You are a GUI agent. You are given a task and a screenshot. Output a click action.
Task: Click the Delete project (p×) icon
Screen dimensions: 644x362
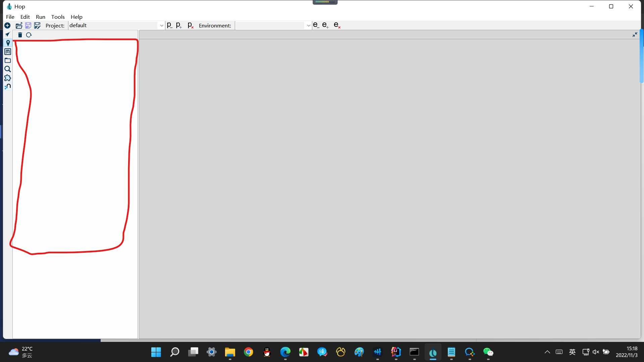click(x=191, y=25)
